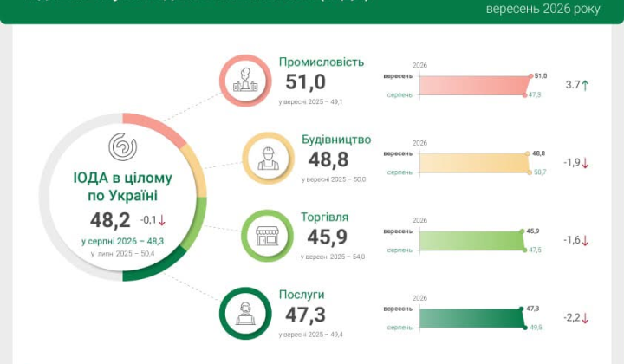
Task: Click the trade storefront icon
Action: tap(268, 236)
